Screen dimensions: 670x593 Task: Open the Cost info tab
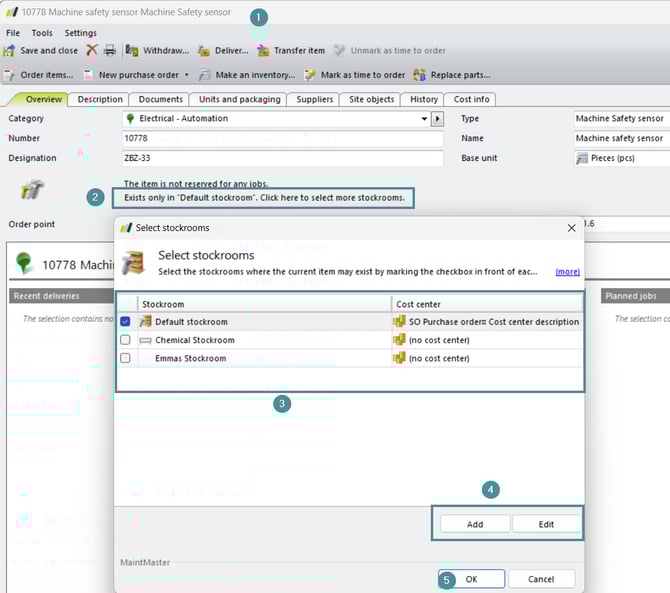pyautogui.click(x=471, y=99)
